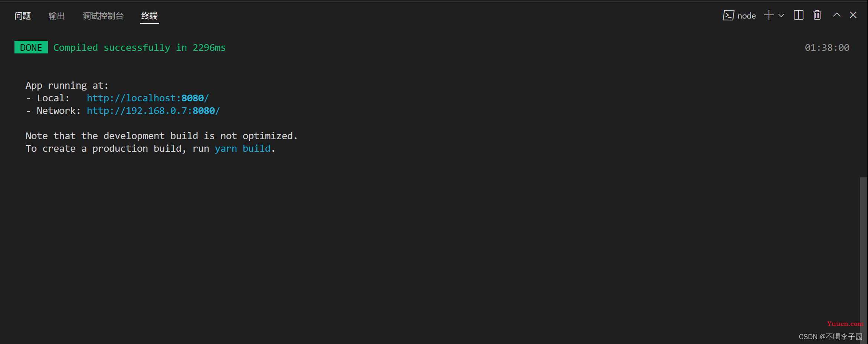Open the 192.168.0.7:8080 network link
Viewport: 868px width, 344px height.
tap(153, 111)
